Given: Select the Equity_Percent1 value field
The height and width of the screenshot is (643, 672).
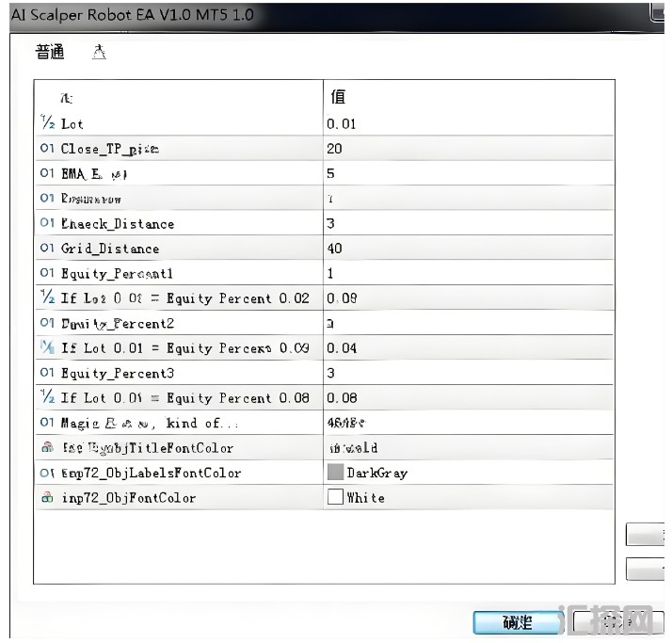Looking at the screenshot, I should (x=468, y=273).
